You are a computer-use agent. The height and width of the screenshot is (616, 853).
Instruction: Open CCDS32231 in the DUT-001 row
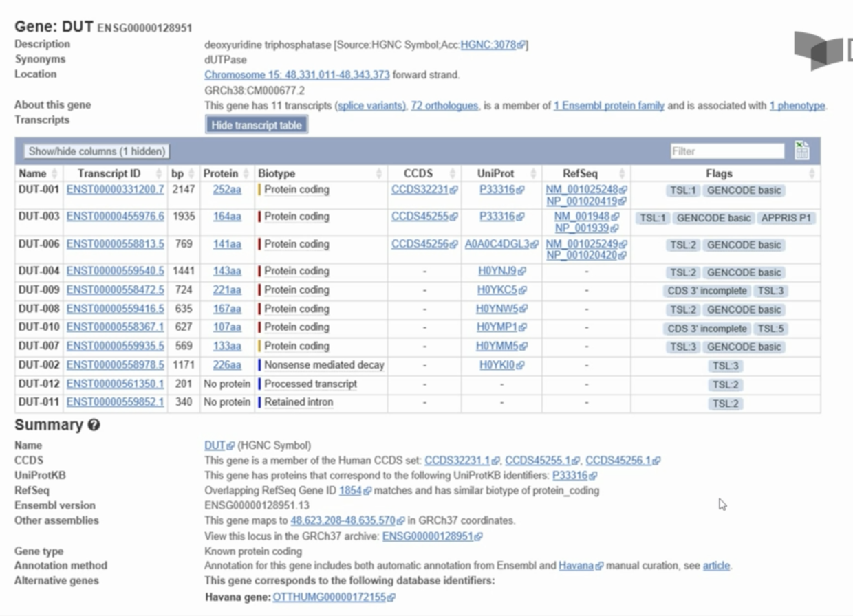coord(420,190)
